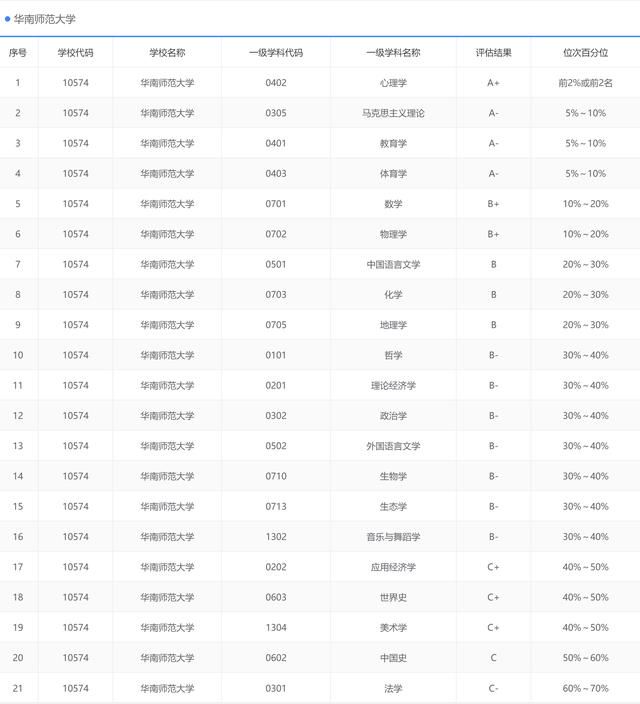Select the 政治学 subject cell
Screen dimensions: 640x704
[393, 416]
